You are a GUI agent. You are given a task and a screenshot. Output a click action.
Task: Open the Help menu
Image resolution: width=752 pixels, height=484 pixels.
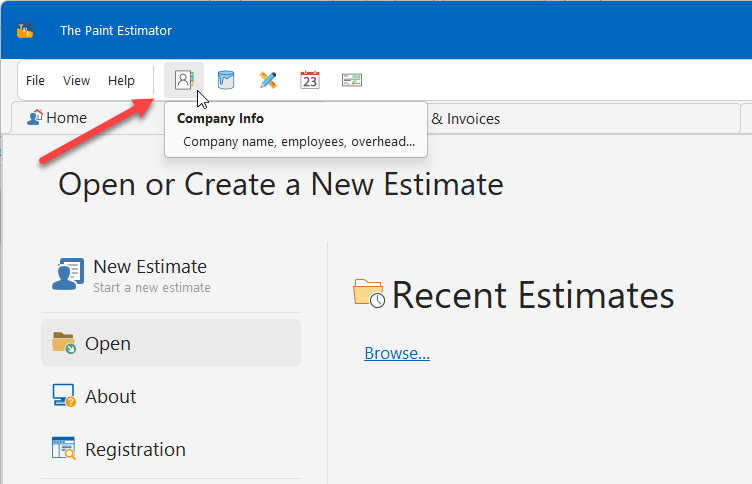point(121,81)
